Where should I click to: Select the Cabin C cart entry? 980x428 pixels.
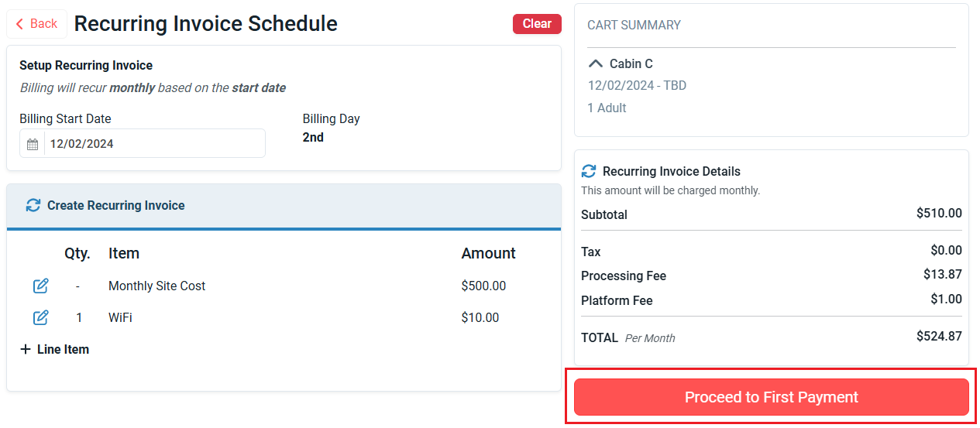point(631,64)
